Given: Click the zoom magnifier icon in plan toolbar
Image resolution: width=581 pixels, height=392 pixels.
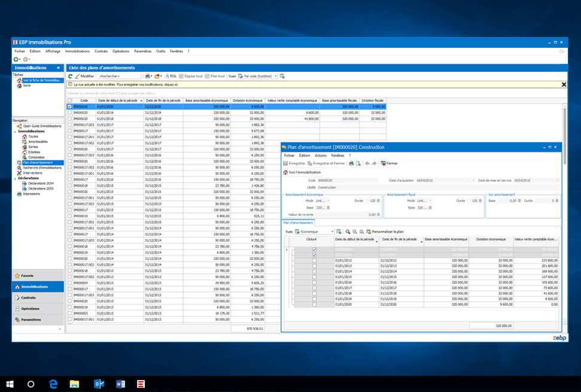Looking at the screenshot, I should pos(348,231).
